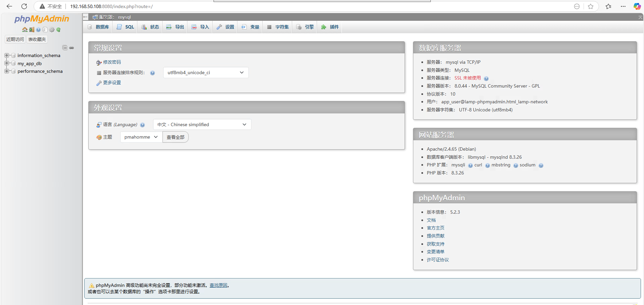The width and height of the screenshot is (644, 305).
Task: Open MySQL documentation page icon in sidebar
Action: 45,30
